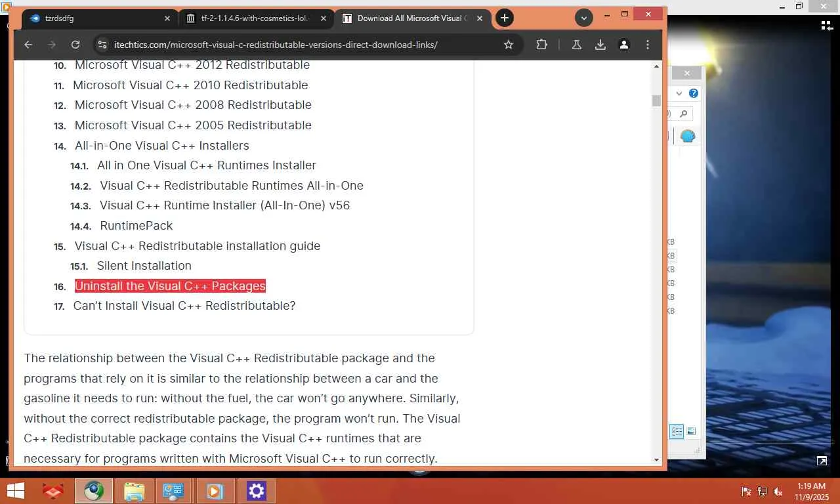The image size is (840, 504).
Task: Jump to the Silent Installation section
Action: pyautogui.click(x=144, y=266)
